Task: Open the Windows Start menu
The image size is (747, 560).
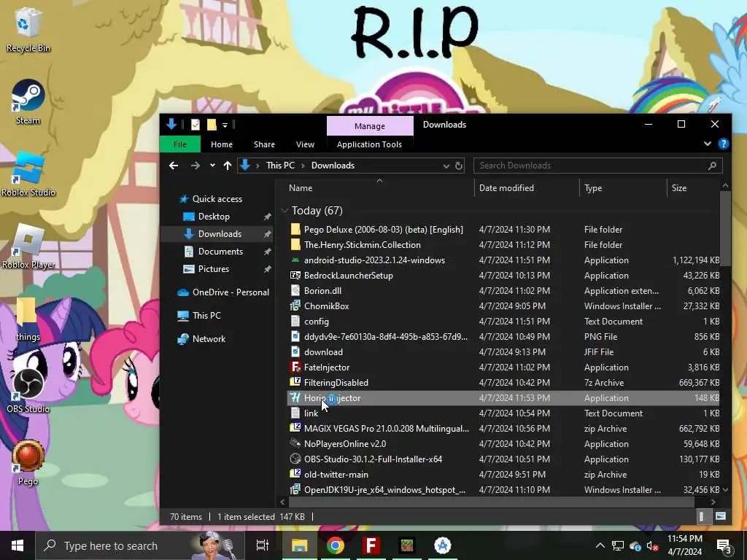Action: click(x=18, y=545)
